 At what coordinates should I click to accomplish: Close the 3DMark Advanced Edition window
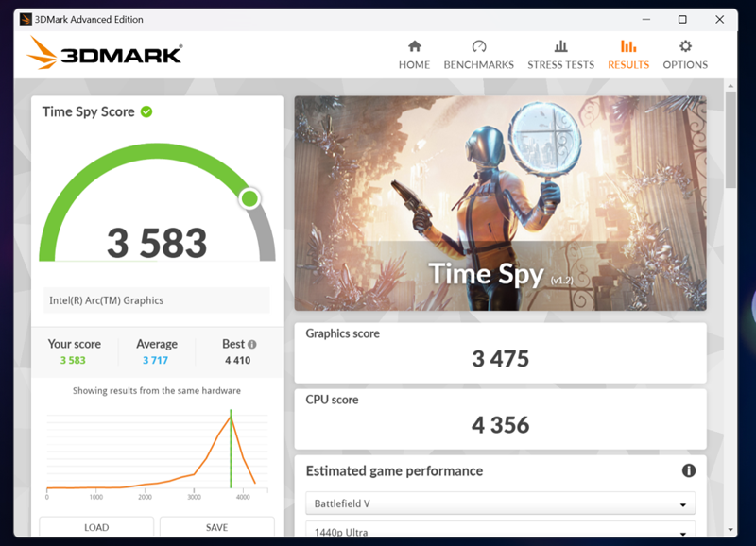pyautogui.click(x=719, y=19)
